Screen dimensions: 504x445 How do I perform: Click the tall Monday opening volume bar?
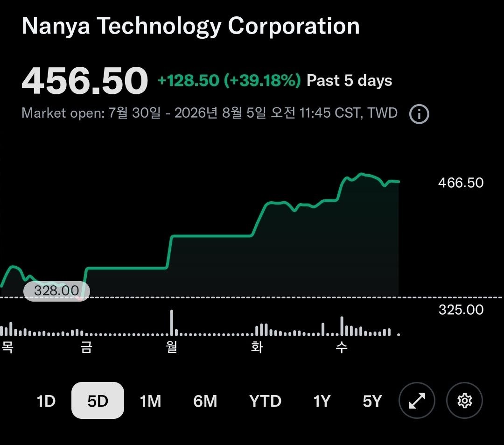172,323
